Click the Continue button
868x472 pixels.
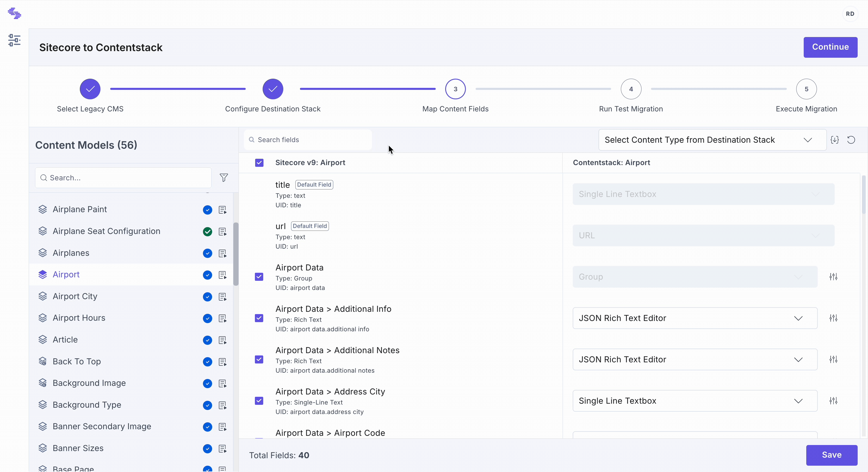830,47
